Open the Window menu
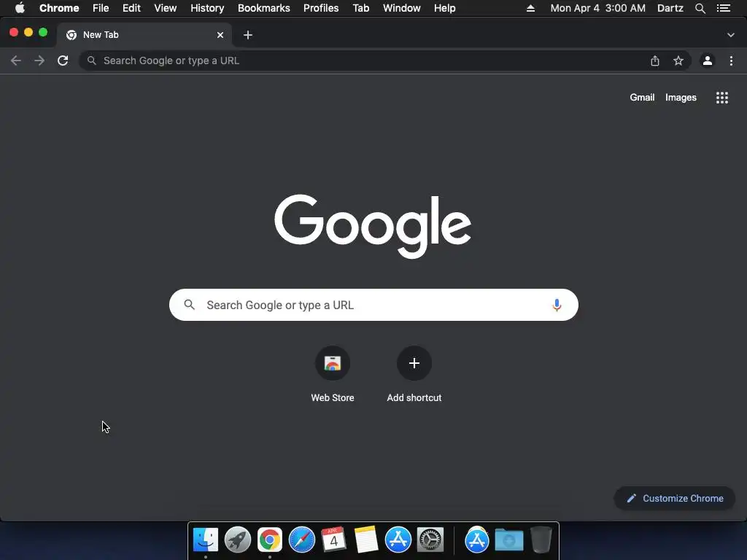This screenshot has height=560, width=747. coord(402,8)
